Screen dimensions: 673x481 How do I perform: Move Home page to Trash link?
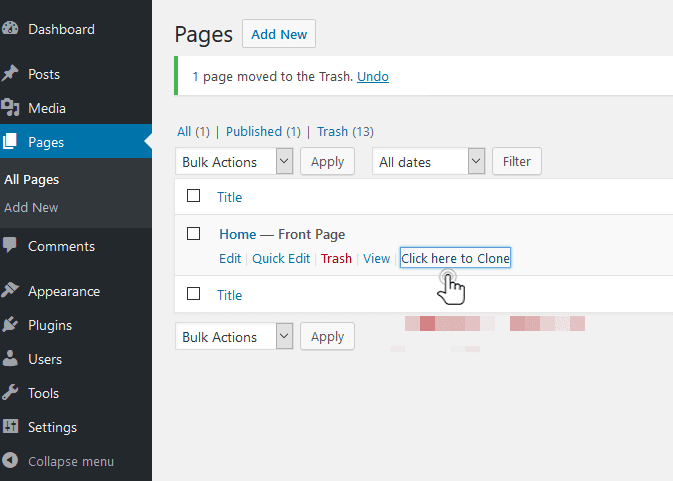tap(336, 258)
